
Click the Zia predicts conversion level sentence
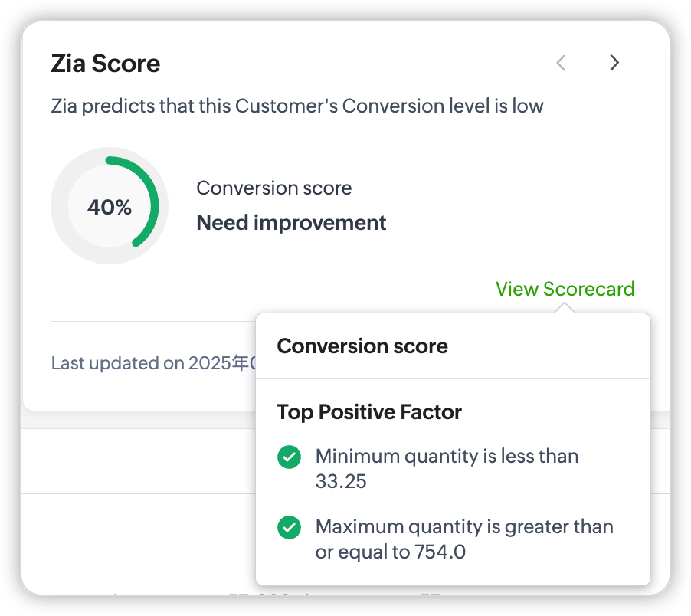coord(297,106)
